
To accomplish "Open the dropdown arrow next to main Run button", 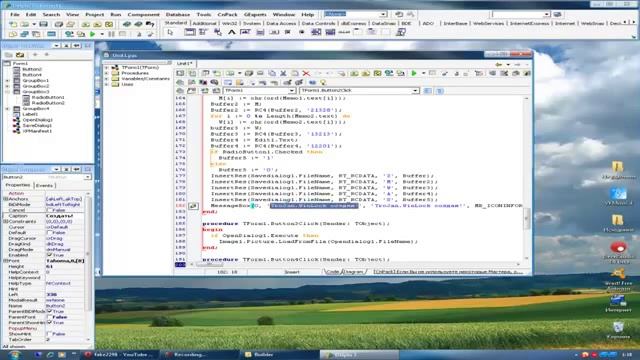I will (x=101, y=34).
